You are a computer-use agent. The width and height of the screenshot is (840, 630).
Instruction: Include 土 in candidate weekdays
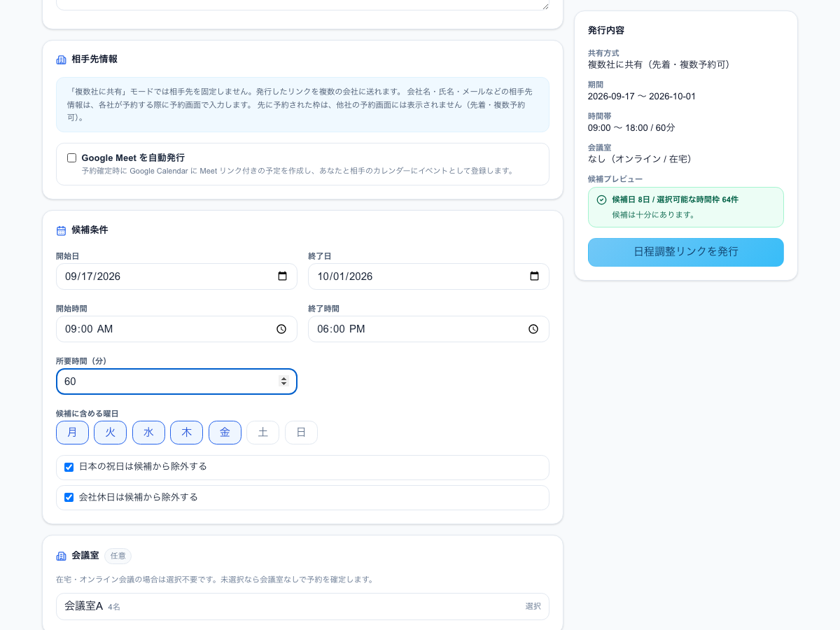tap(263, 433)
